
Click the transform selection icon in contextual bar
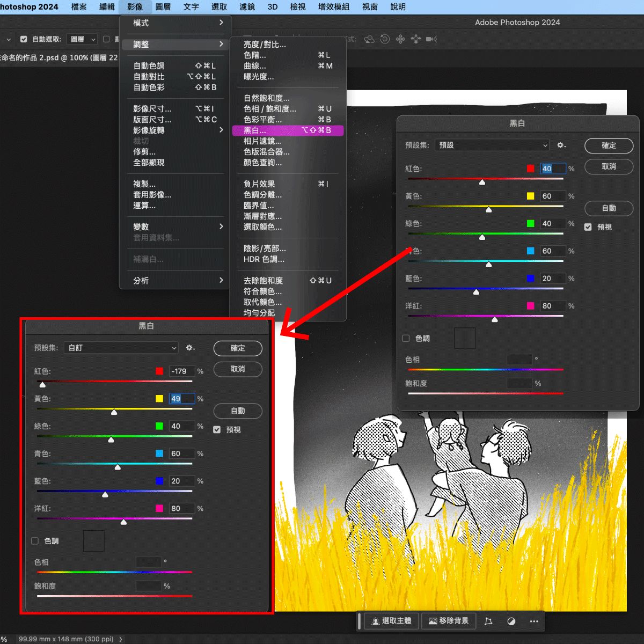(488, 621)
